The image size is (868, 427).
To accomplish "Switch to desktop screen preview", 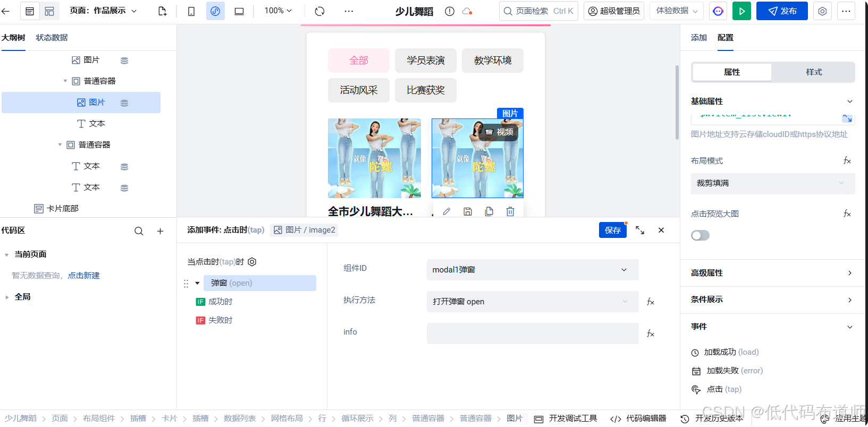I will click(x=239, y=11).
